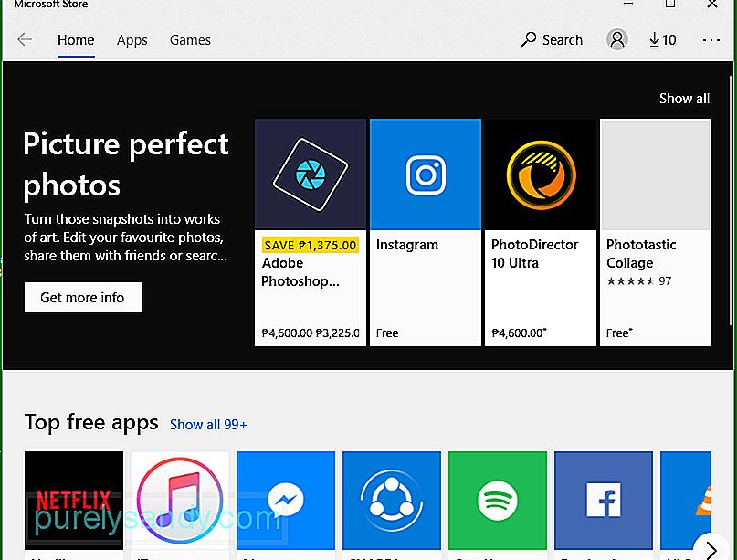Open the Spotify app tile

pyautogui.click(x=498, y=501)
